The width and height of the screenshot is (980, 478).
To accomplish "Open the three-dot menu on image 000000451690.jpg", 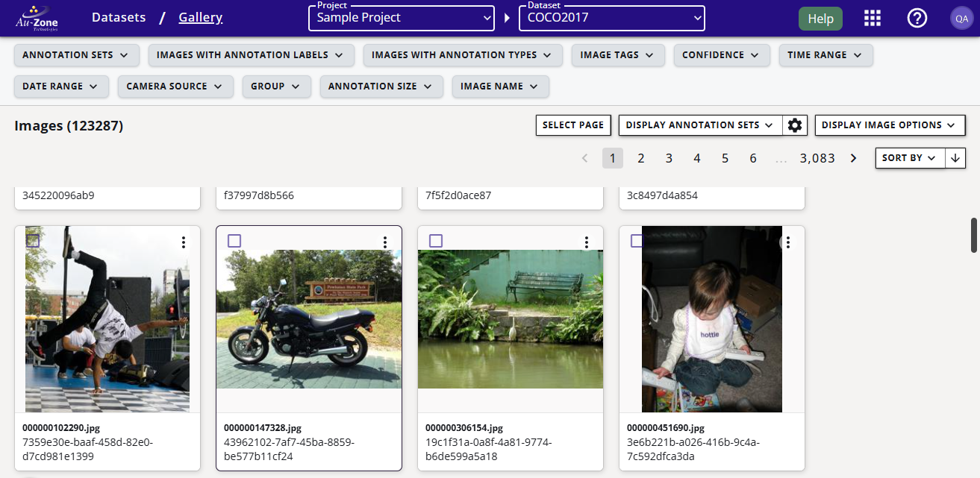I will (787, 242).
